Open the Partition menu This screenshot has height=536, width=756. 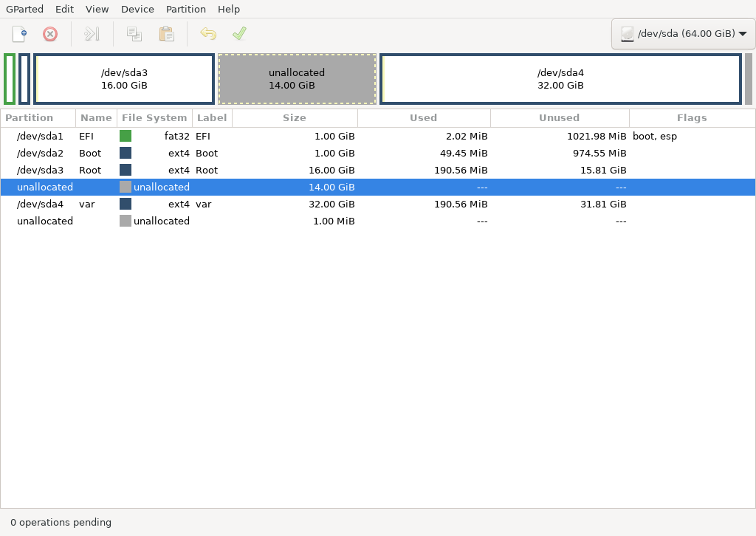click(185, 9)
